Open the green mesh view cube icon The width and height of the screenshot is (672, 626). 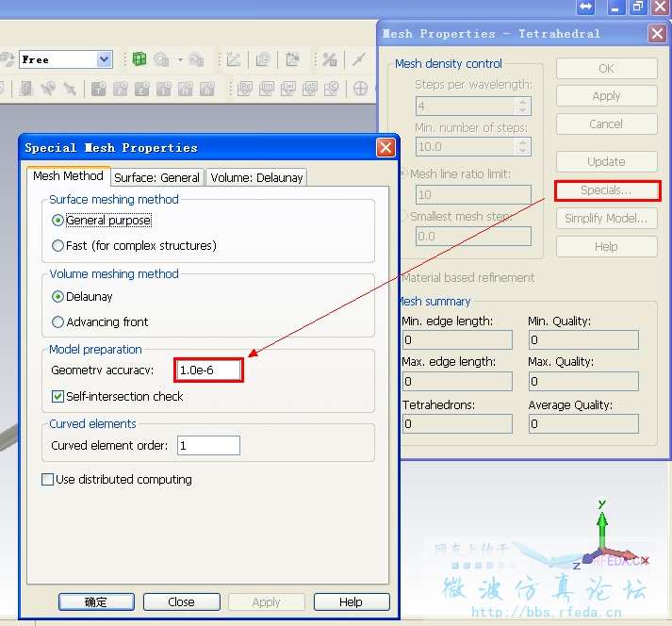139,59
